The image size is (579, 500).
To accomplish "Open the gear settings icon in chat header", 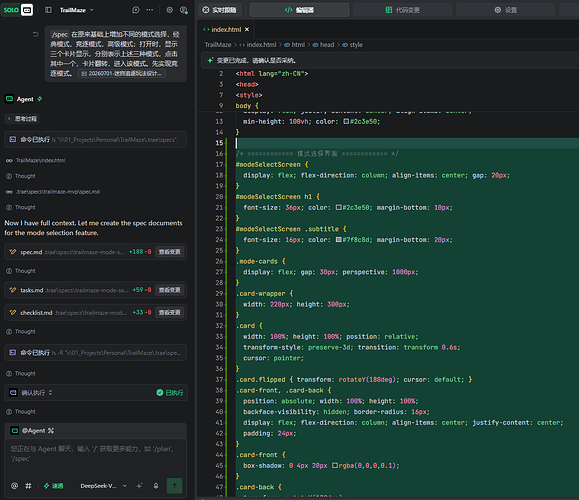I will [169, 10].
